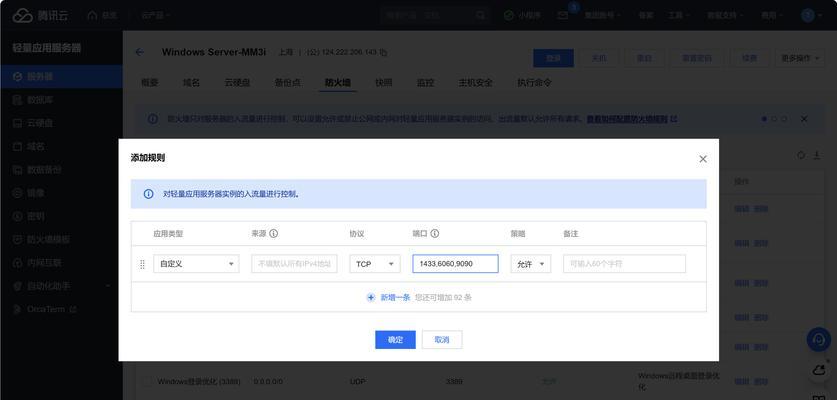Click the 关机 button

599,58
